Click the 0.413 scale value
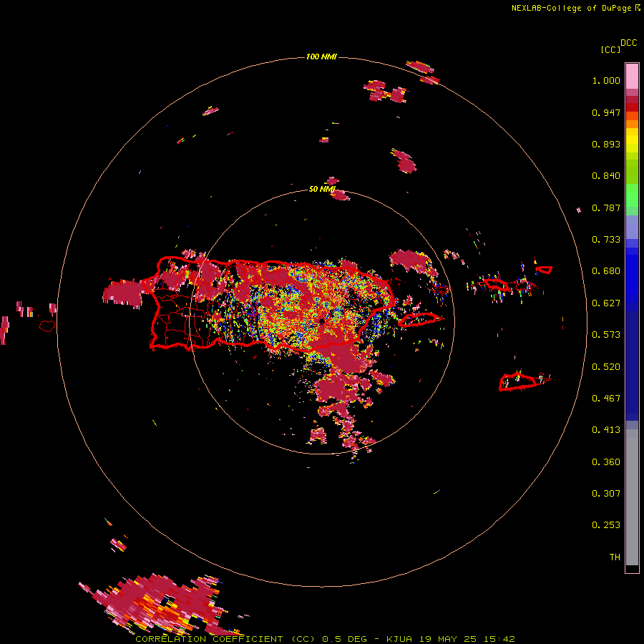 pos(606,430)
